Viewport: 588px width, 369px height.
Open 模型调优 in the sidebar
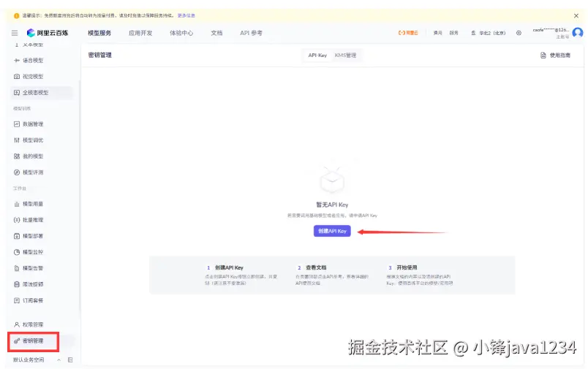coord(29,140)
